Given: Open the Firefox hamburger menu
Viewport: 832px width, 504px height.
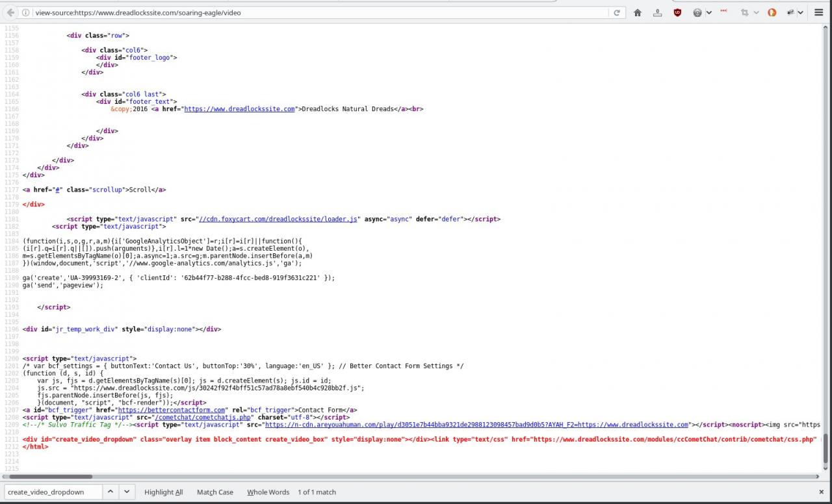Looking at the screenshot, I should pos(819,12).
